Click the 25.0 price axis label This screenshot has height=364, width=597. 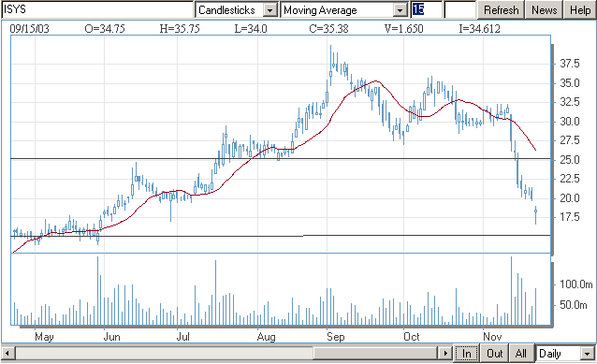(570, 160)
